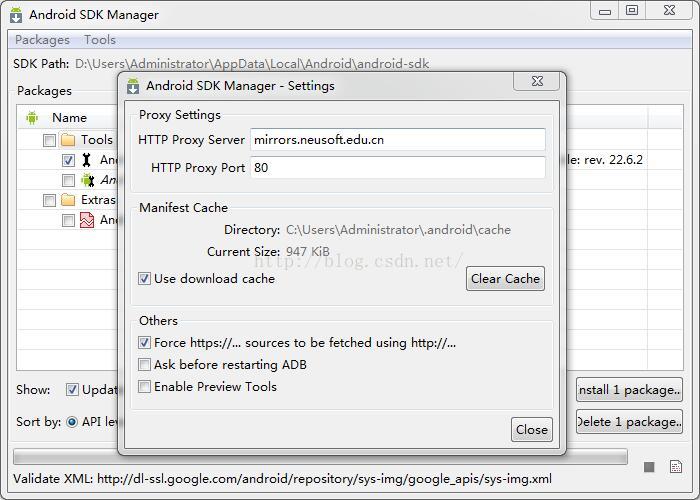Click the SDK Path text
The width and height of the screenshot is (700, 500).
pos(252,64)
